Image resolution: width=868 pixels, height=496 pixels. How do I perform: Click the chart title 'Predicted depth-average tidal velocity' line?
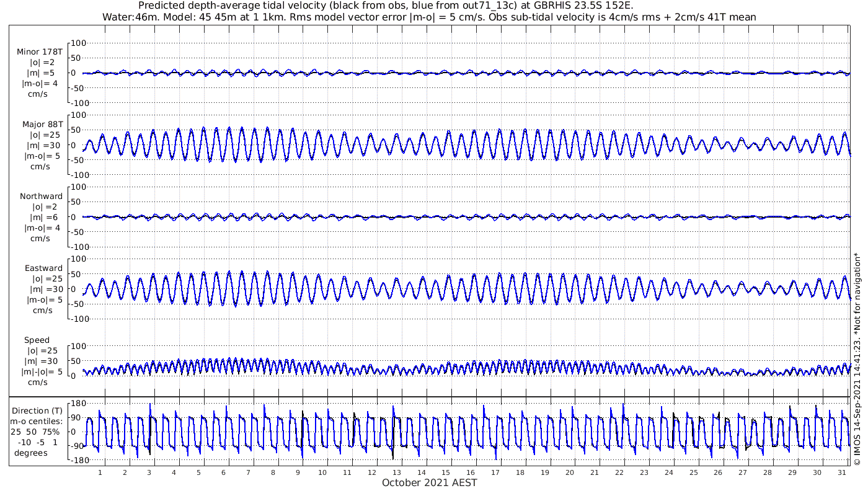(x=386, y=6)
